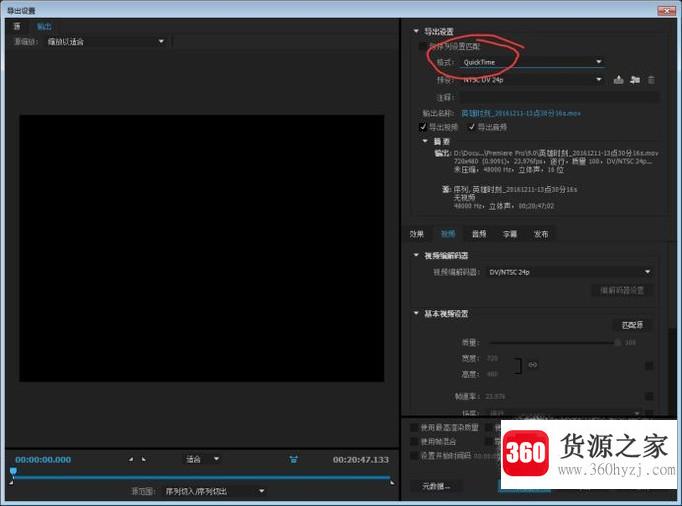Open the NTSC DV 24p preset dropdown
This screenshot has width=682, height=506.
point(532,80)
